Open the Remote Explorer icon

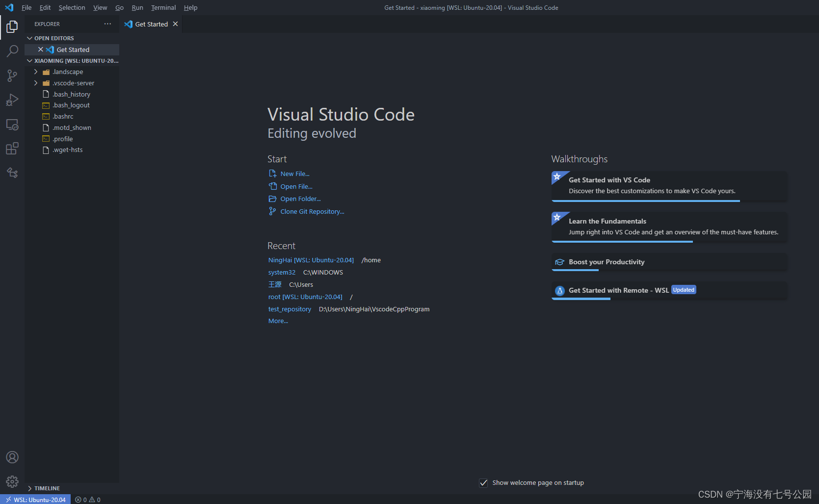pyautogui.click(x=12, y=125)
